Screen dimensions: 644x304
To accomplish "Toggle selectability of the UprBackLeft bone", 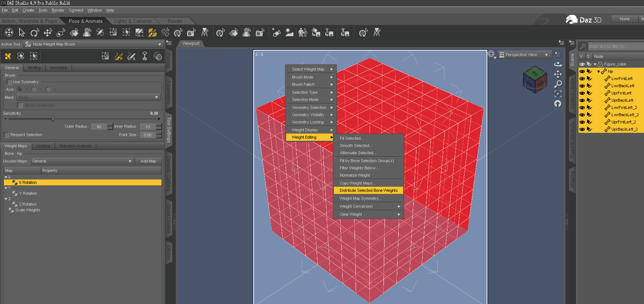I will (x=589, y=100).
